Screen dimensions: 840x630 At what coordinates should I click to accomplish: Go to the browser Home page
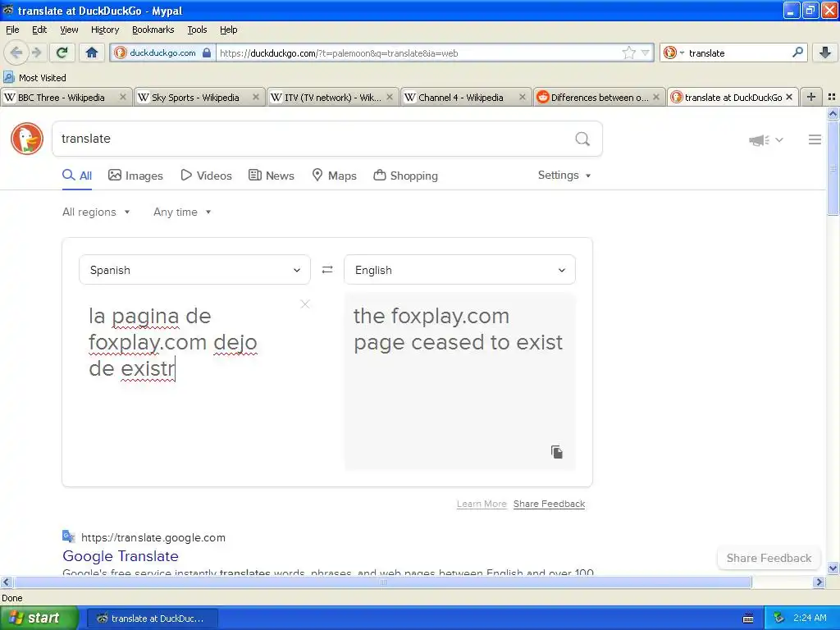pyautogui.click(x=92, y=52)
